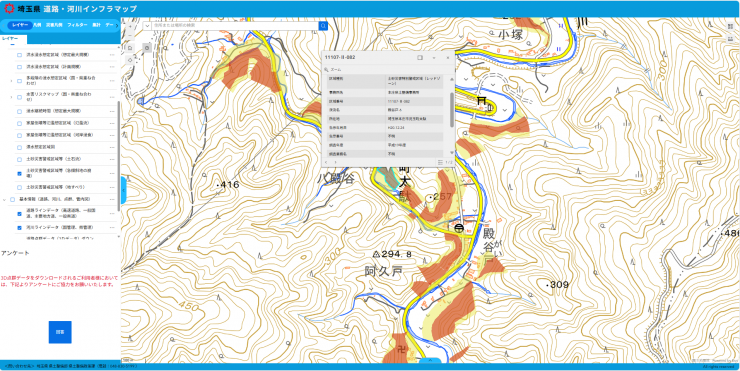This screenshot has width=740, height=371.
Task: Click the popup's vertical scrollbar thumb
Action: point(452,110)
